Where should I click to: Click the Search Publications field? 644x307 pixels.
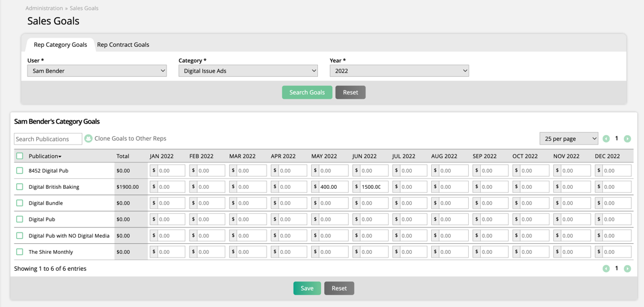point(48,139)
